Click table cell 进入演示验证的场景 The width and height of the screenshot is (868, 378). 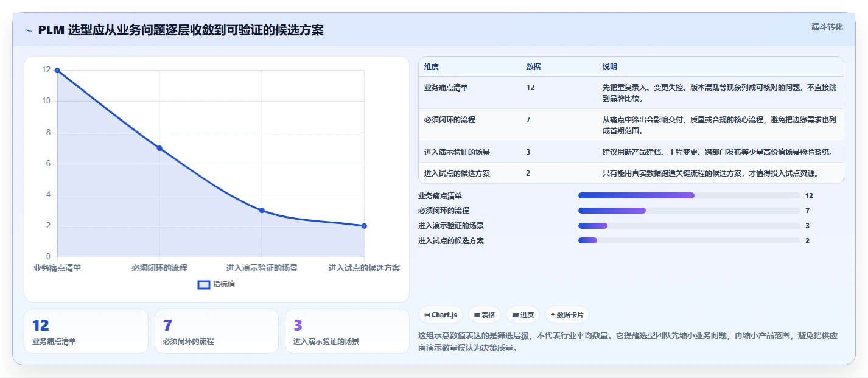click(457, 152)
